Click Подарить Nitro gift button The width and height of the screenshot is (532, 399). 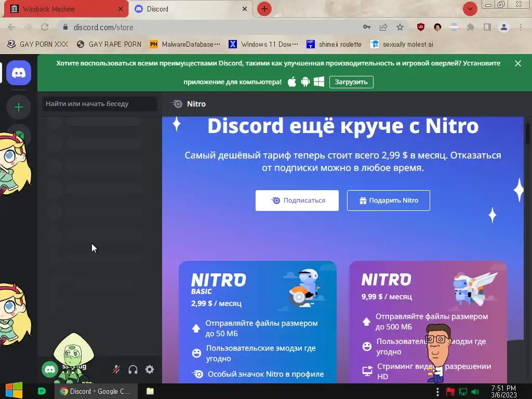pyautogui.click(x=389, y=201)
